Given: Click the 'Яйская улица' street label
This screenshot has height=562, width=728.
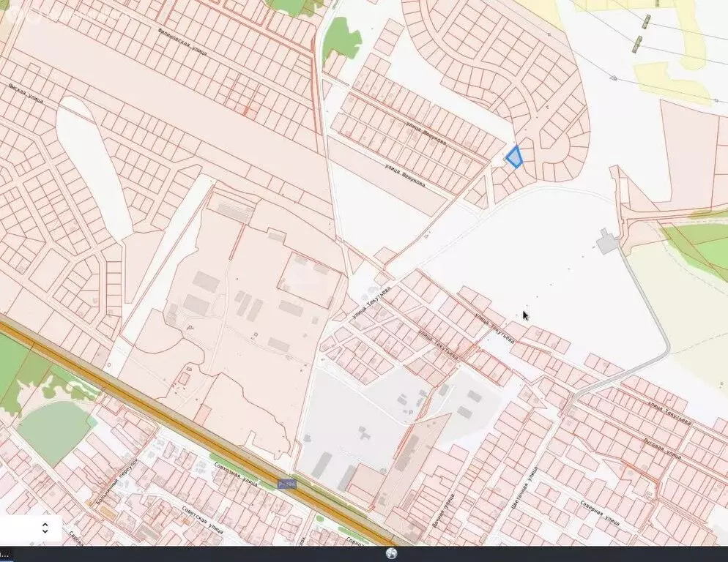Looking at the screenshot, I should coord(26,93).
